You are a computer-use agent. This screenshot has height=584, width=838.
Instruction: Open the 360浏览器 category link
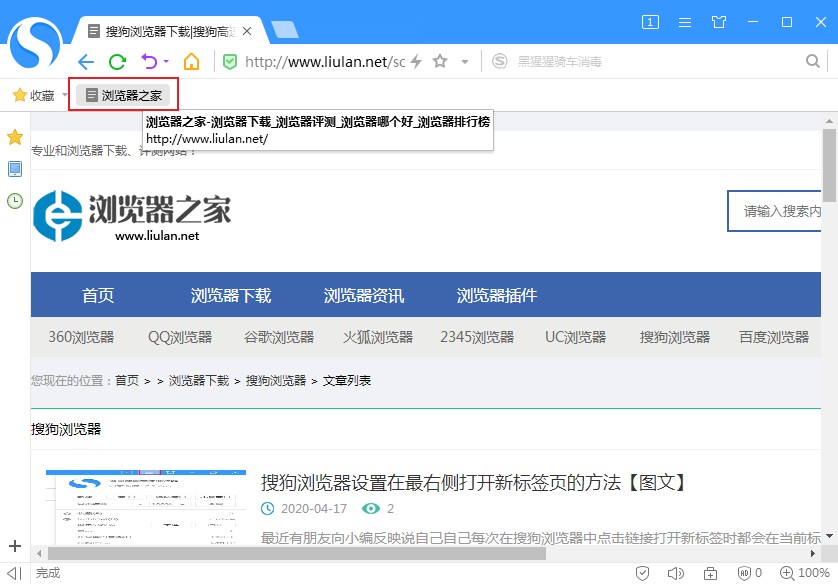tap(81, 337)
